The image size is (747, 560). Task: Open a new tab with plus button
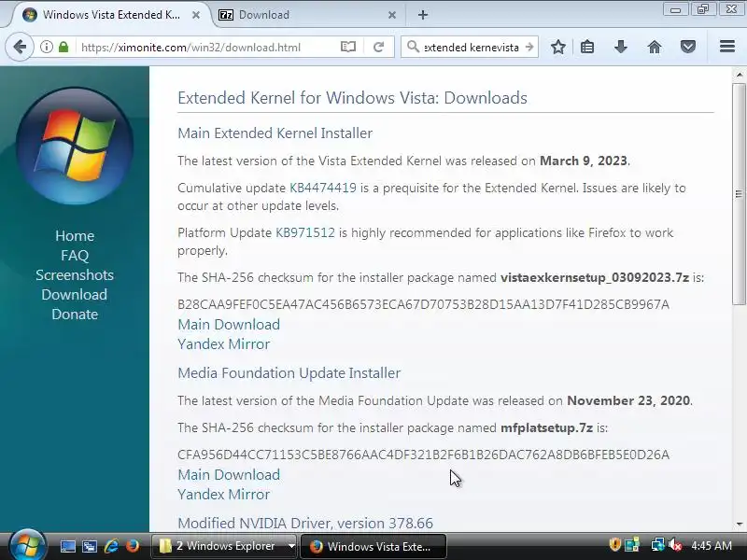423,15
